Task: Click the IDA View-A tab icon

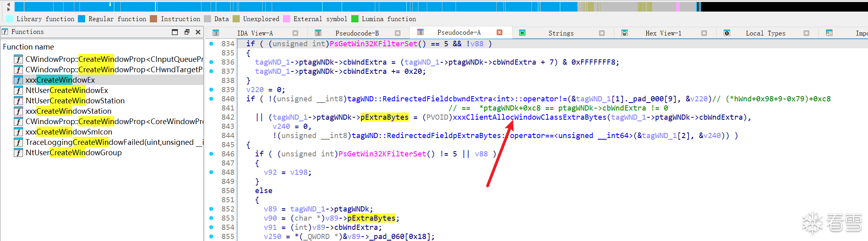Action: pyautogui.click(x=216, y=33)
